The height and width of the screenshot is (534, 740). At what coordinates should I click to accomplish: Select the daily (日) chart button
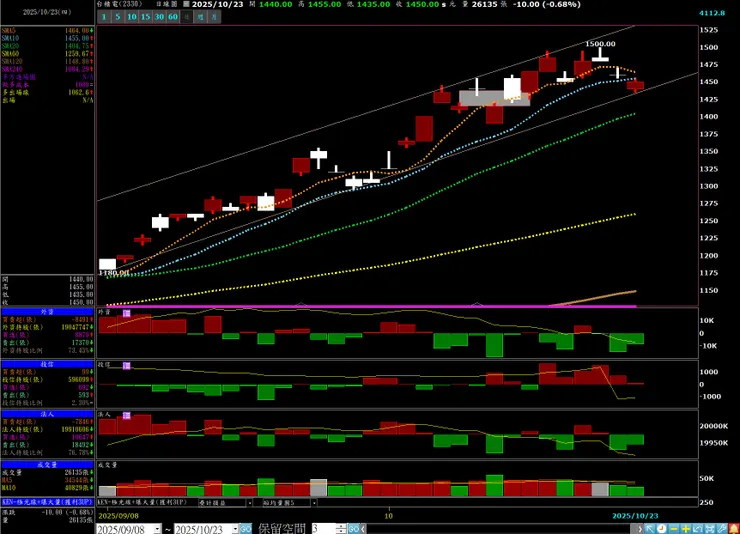186,17
